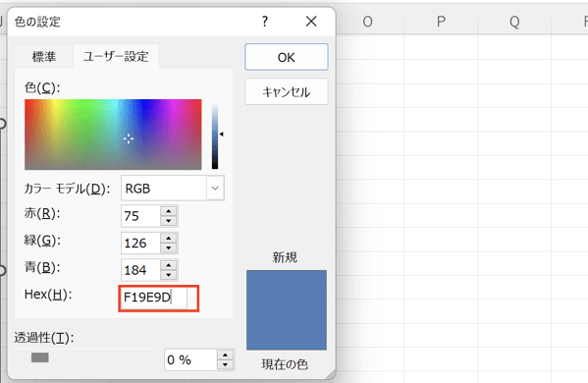Increase the 赤(R) value with up arrow
588x383 pixels.
169,211
